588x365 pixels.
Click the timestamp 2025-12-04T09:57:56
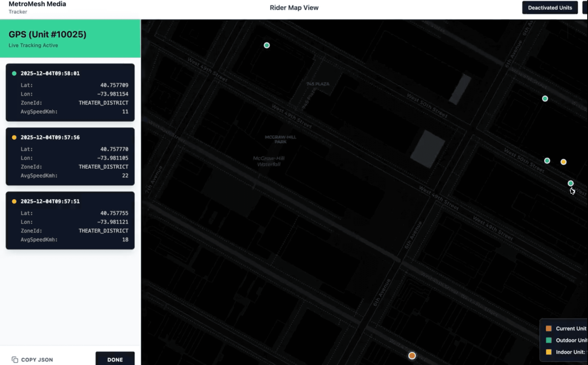pyautogui.click(x=50, y=137)
